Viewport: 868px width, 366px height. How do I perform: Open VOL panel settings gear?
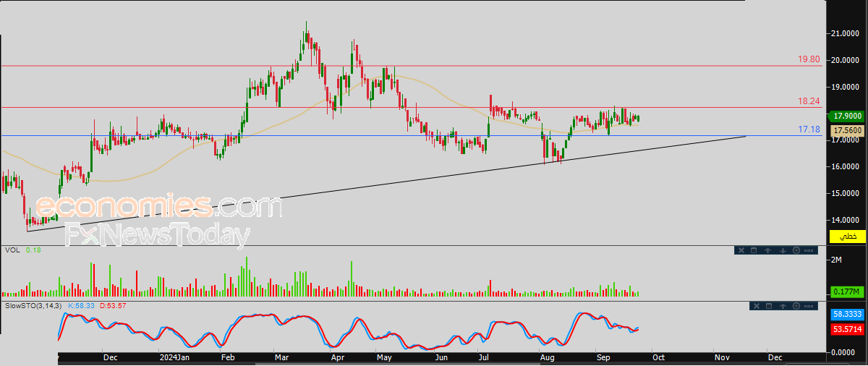tap(796, 250)
